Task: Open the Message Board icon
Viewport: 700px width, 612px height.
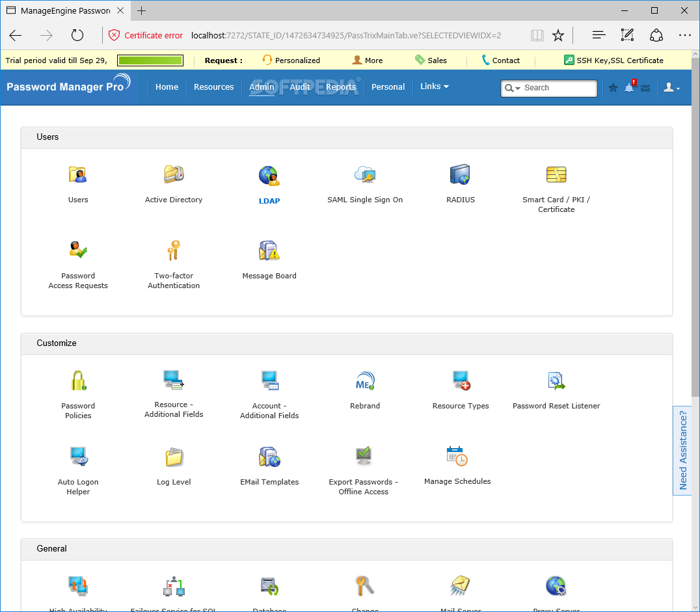Action: click(269, 250)
